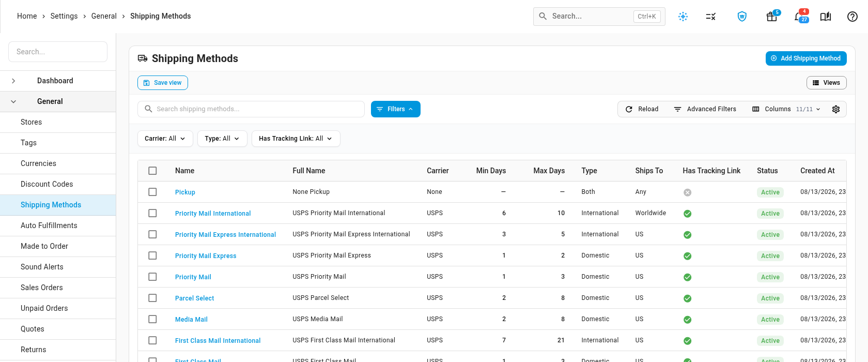Click magnifier icon in top search bar
The height and width of the screenshot is (362, 868).
[543, 16]
